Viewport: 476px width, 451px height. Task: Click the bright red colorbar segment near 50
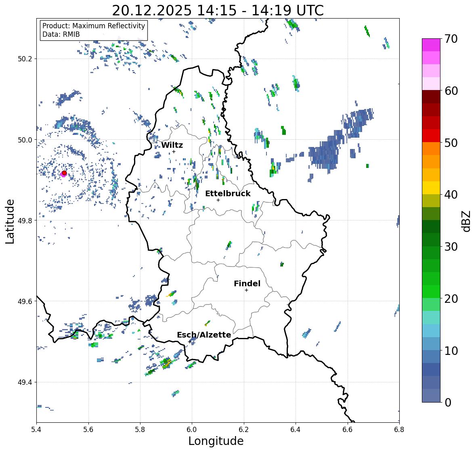point(431,136)
